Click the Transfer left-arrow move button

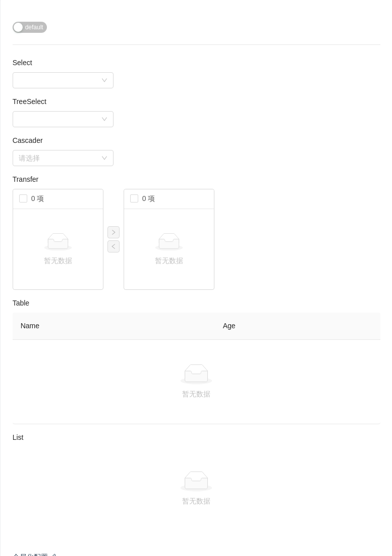click(114, 246)
